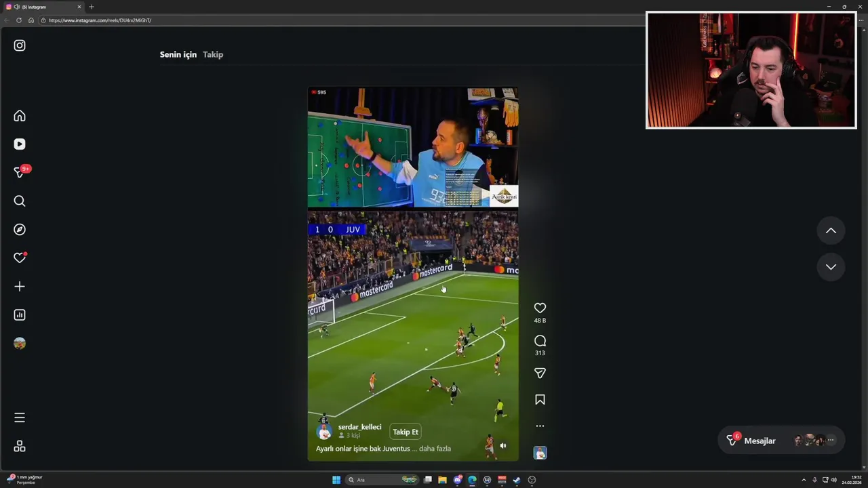
Task: Open Notifications heart in sidebar
Action: click(20, 258)
